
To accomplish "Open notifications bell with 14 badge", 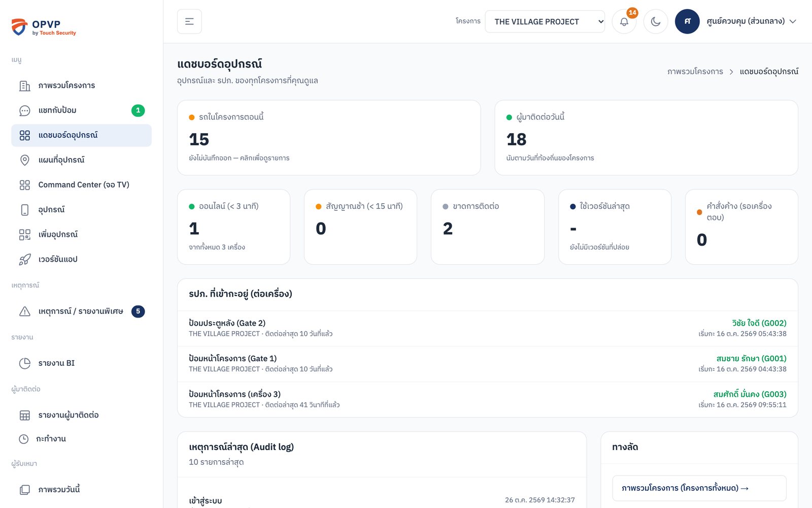I will [x=624, y=21].
